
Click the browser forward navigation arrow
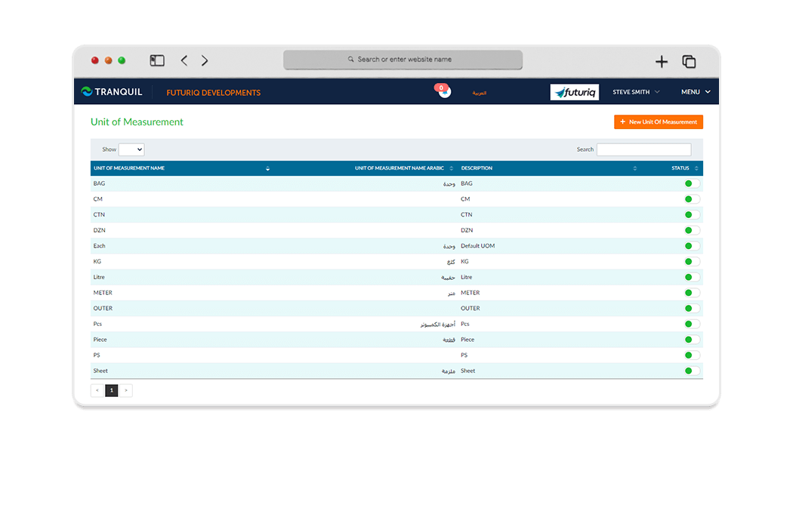pyautogui.click(x=204, y=60)
